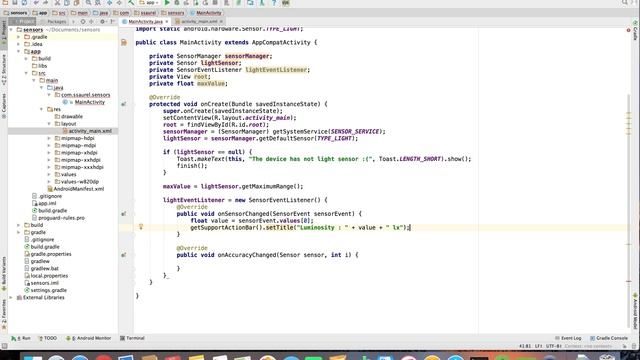Toggle the Gradle tool window on right edge
The height and width of the screenshot is (360, 640).
pos(636,31)
